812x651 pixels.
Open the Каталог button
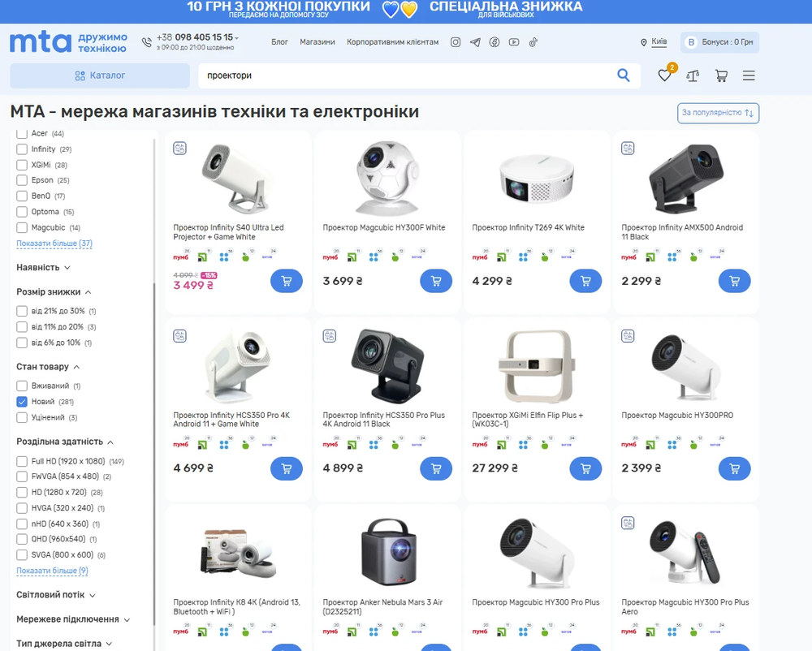(x=100, y=75)
